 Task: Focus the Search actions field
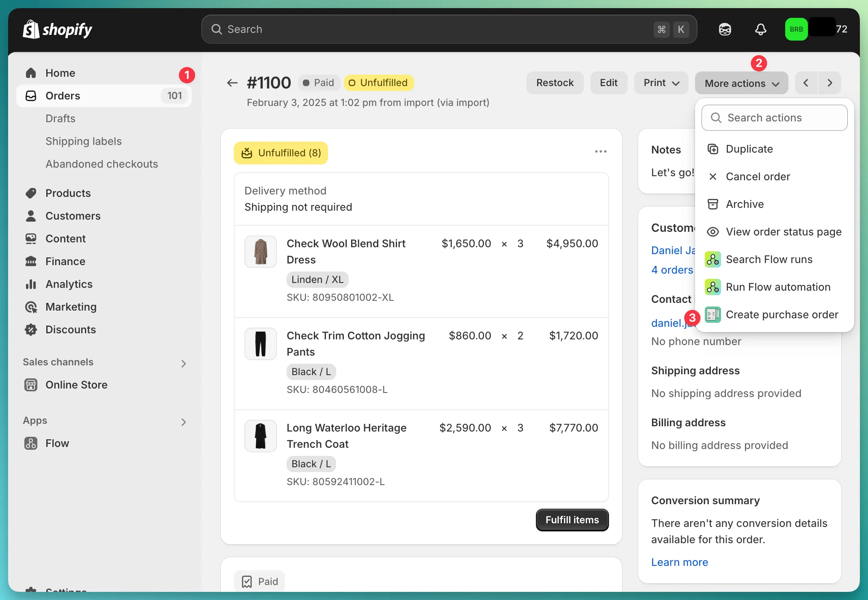[774, 118]
